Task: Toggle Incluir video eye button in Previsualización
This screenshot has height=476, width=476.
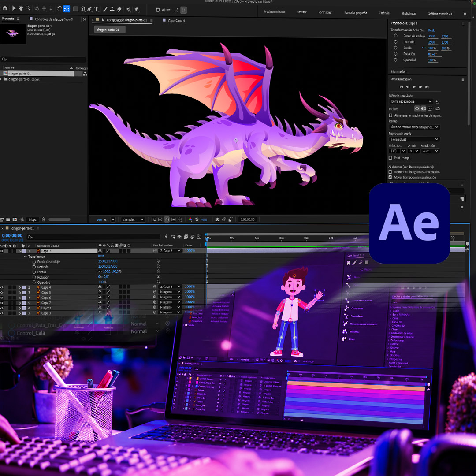Action: (417, 108)
